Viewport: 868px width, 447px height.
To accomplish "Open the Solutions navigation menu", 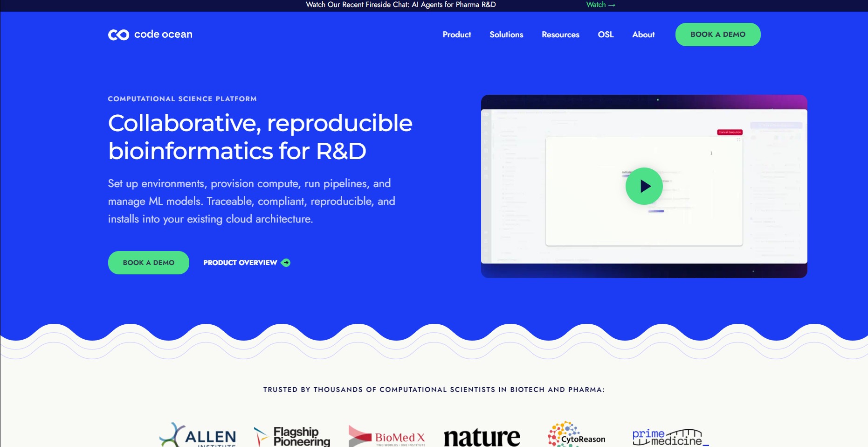I will coord(506,35).
